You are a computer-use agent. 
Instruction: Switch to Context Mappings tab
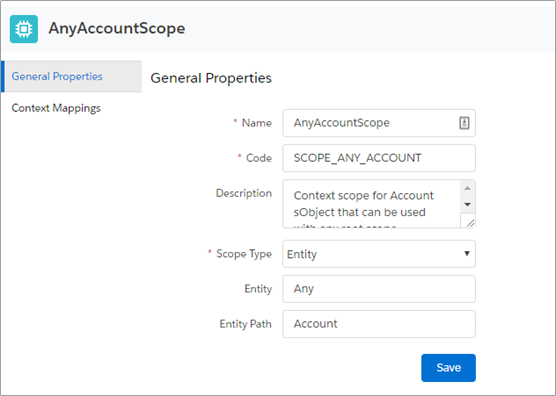[x=56, y=108]
